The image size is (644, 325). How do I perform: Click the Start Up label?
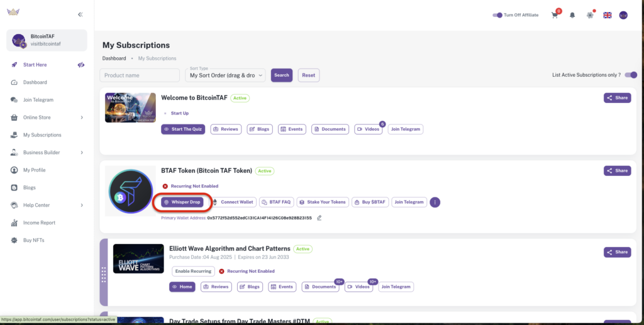(x=179, y=113)
